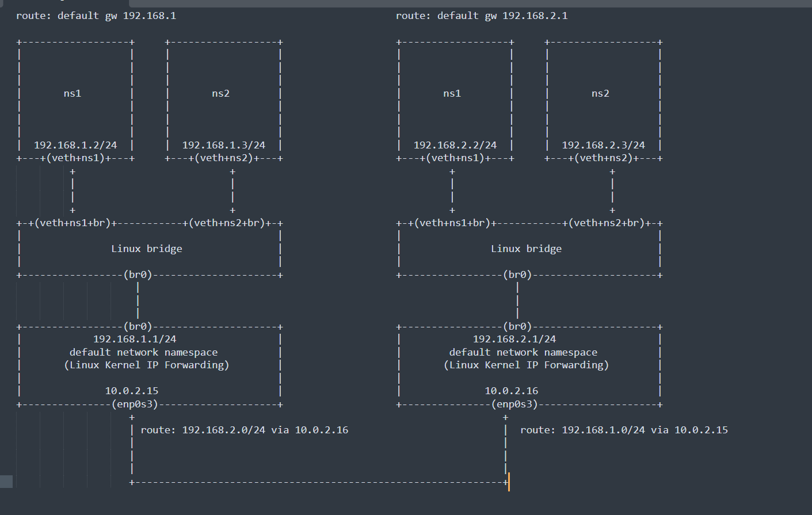Viewport: 812px width, 515px height.
Task: Click 'route: 192.168.1.0/24 via 10.0.2.15' line
Action: pyautogui.click(x=624, y=430)
